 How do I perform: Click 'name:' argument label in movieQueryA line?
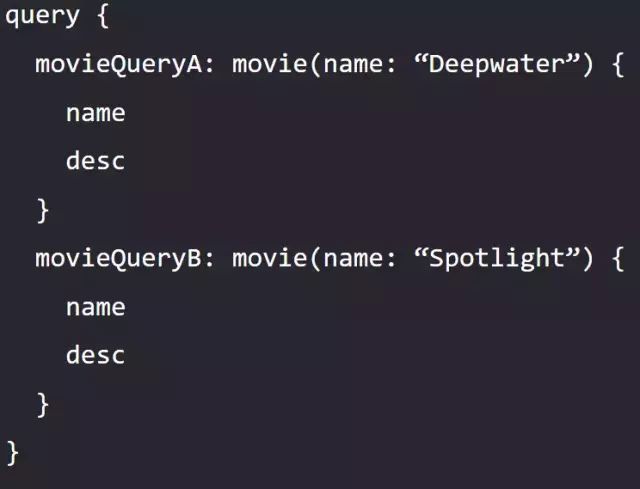(x=360, y=65)
